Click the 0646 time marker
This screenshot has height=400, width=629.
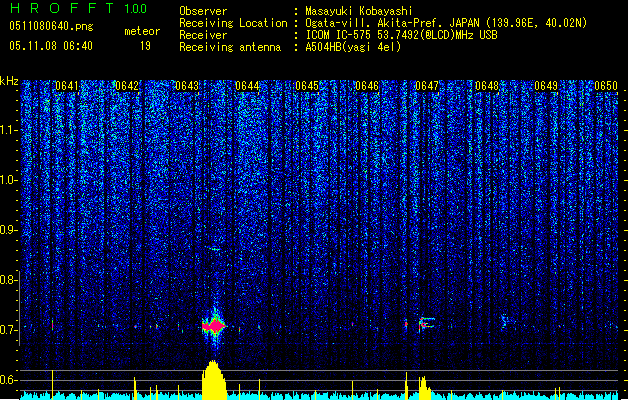[x=367, y=86]
